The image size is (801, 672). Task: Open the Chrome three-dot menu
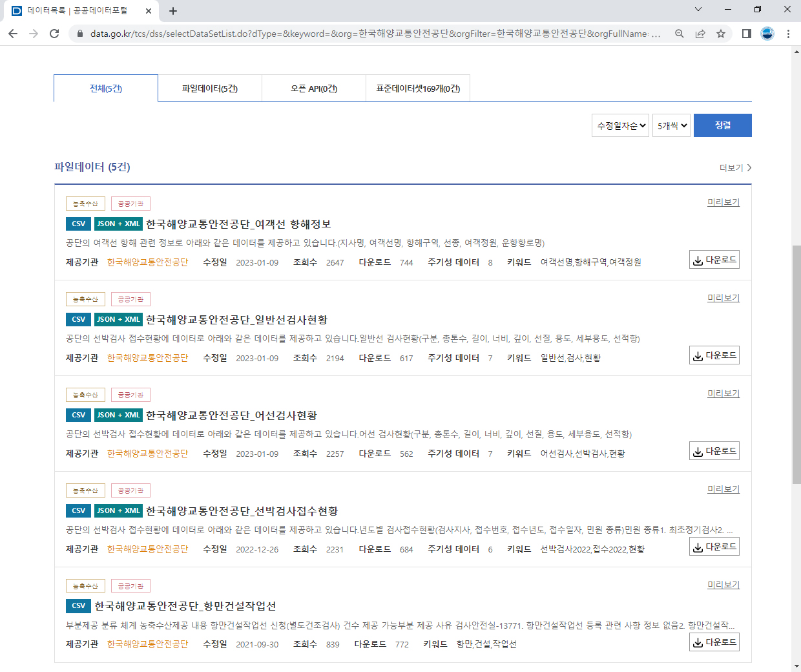coord(788,34)
